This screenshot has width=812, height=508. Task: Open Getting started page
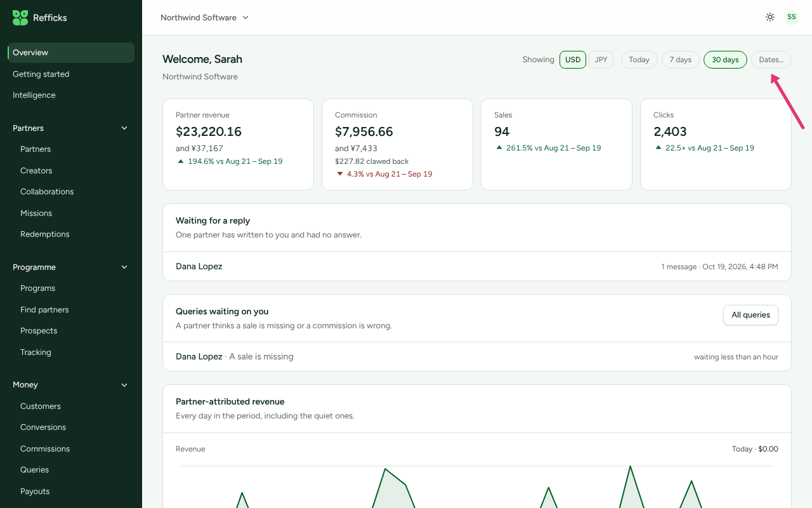click(71, 74)
